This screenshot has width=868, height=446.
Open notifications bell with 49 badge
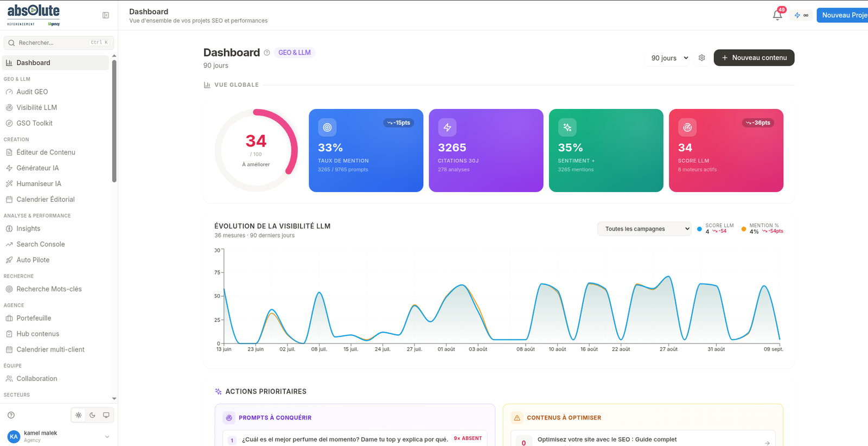point(778,15)
